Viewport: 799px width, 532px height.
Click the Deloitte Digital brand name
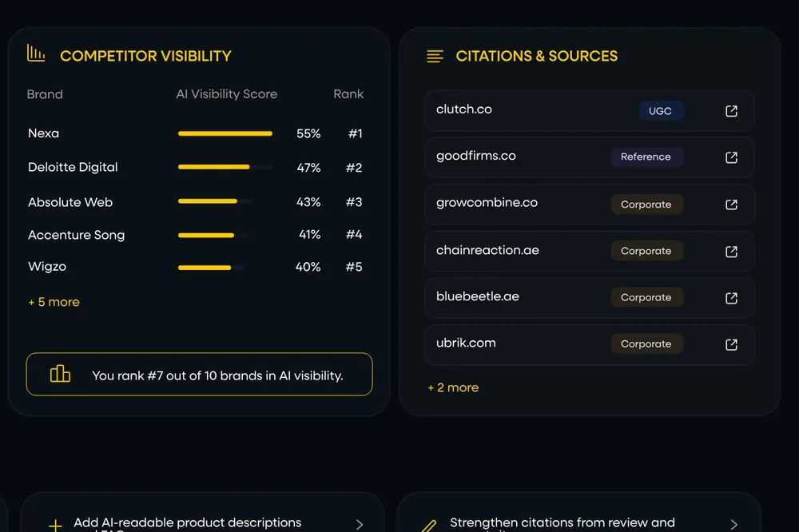point(73,167)
